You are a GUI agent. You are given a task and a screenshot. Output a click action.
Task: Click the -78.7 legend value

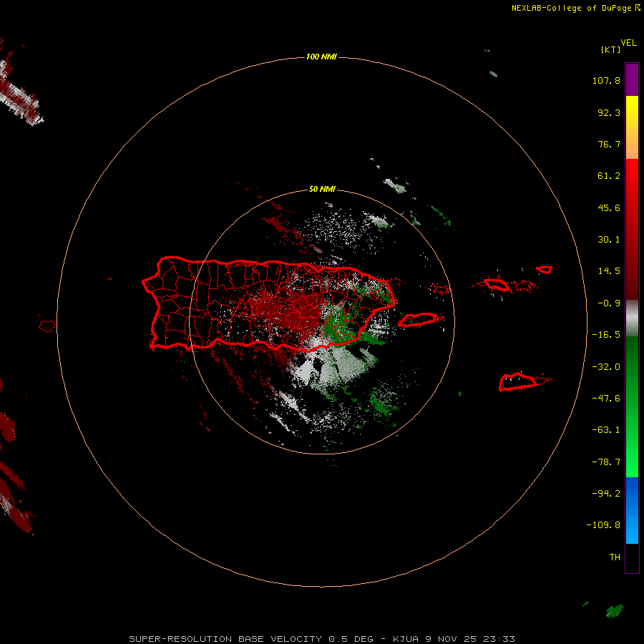click(x=606, y=462)
